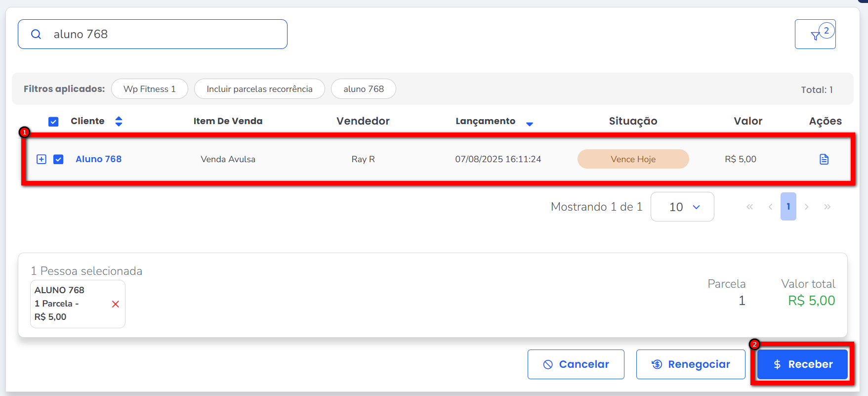
Task: Go to next page arrow
Action: (x=806, y=207)
